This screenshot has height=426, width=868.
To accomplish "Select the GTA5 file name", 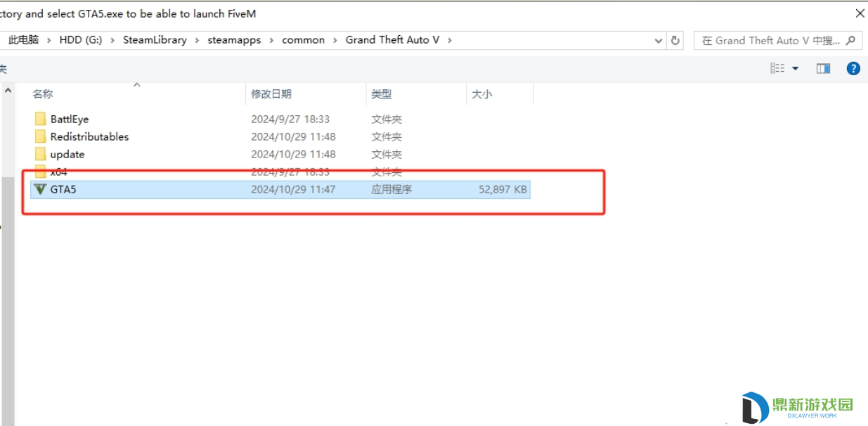I will [x=63, y=189].
